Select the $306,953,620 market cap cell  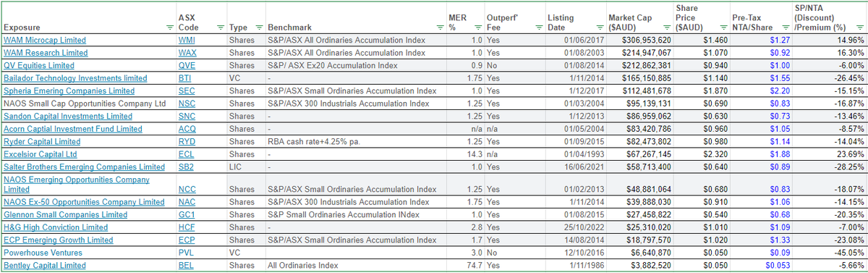pos(639,41)
